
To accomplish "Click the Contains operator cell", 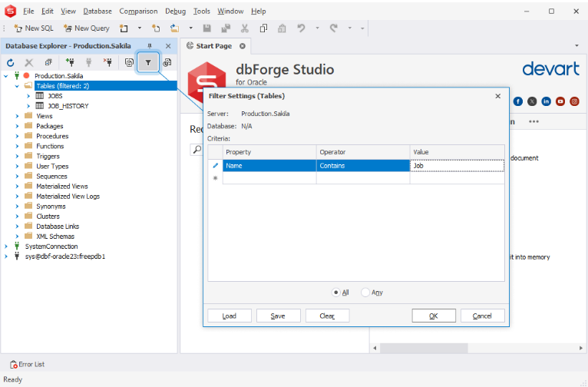I will (x=363, y=165).
